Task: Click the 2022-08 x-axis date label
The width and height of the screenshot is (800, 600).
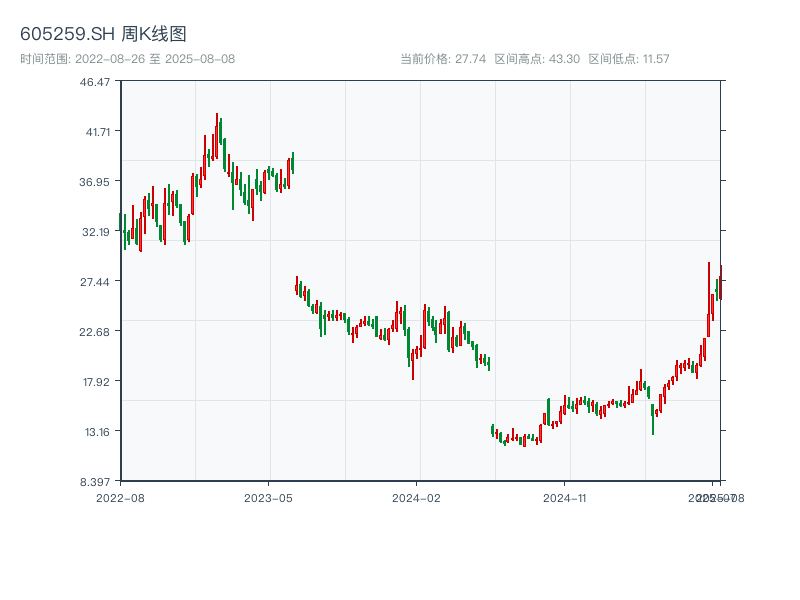Action: point(120,497)
